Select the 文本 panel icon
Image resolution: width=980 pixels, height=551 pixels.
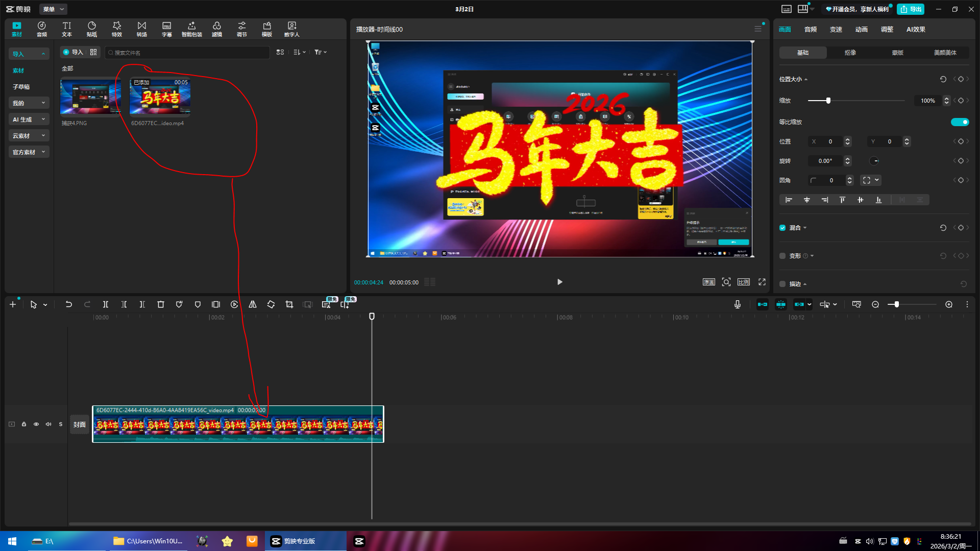[x=66, y=28]
